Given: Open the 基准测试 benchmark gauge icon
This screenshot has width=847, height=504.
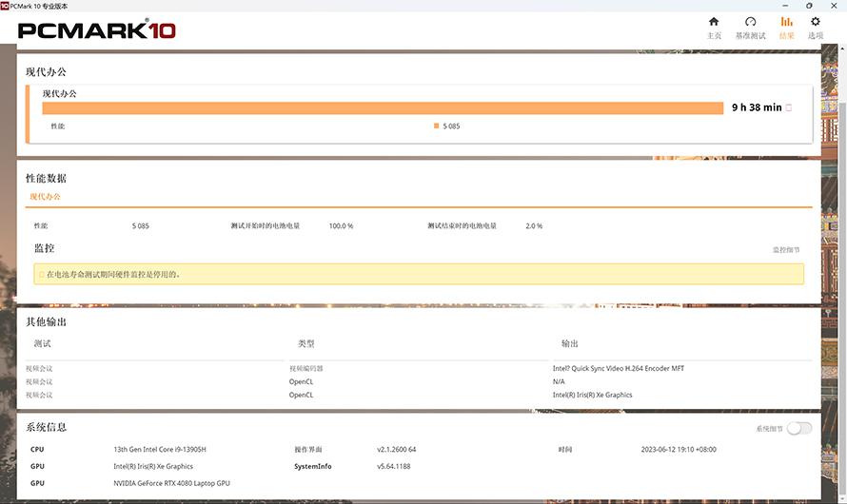Looking at the screenshot, I should click(x=750, y=22).
